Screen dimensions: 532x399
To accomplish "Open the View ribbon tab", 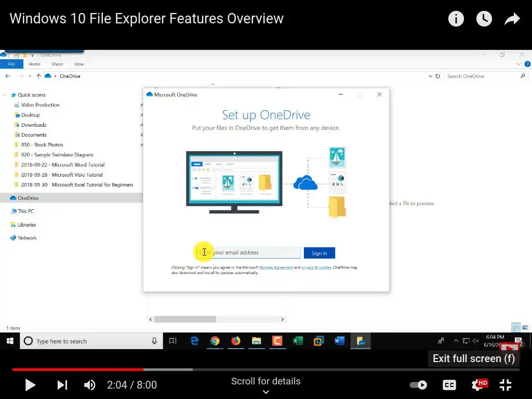I will pos(79,64).
